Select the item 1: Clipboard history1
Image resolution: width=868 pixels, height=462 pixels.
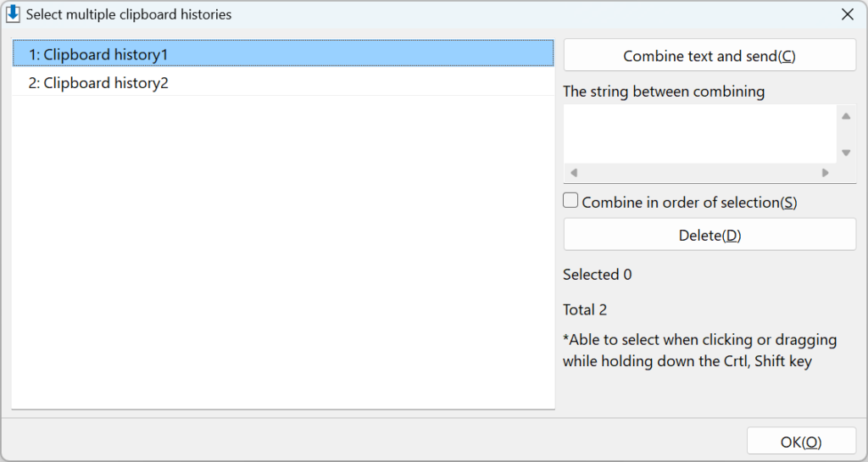click(x=283, y=53)
